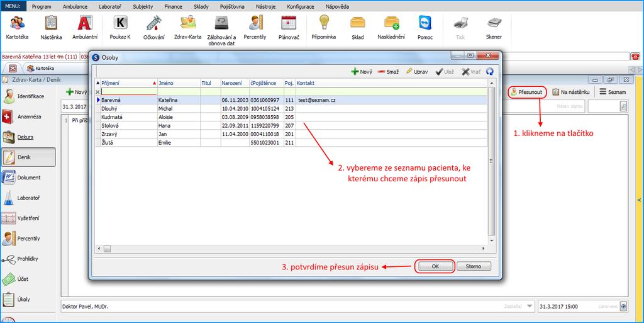This screenshot has height=323, width=644.
Task: Click the Připomínka lightbulb icon
Action: tap(324, 27)
